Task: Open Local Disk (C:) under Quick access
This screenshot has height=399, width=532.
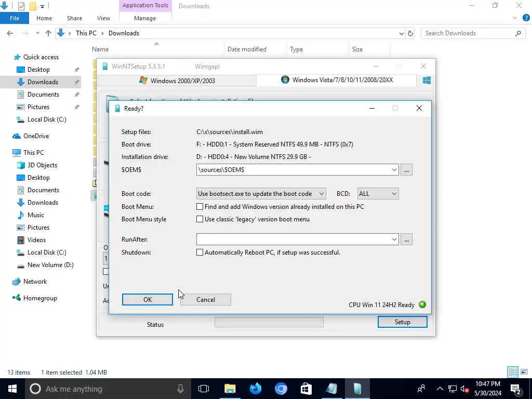Action: [46, 119]
